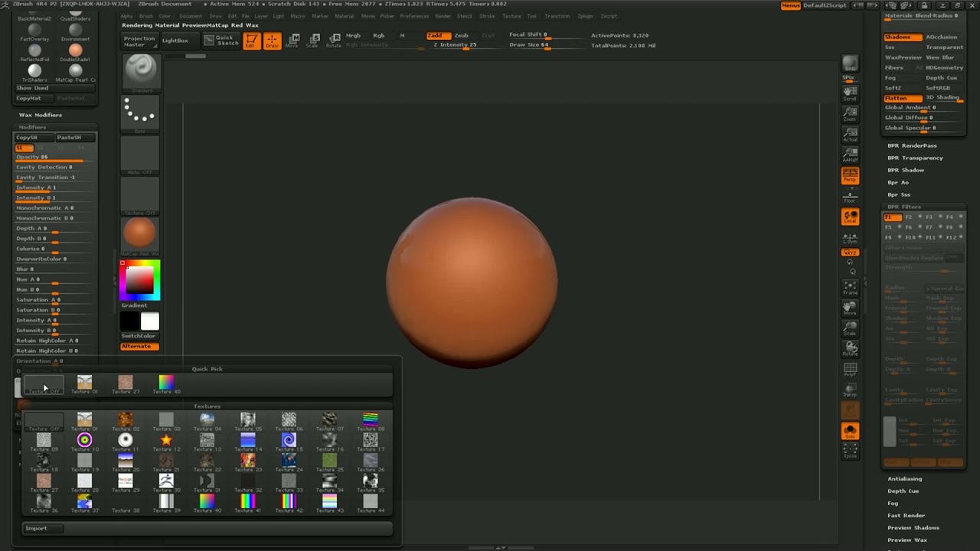Choose Texture 24 world map texture
Screen dimensions: 980x551
tap(289, 461)
